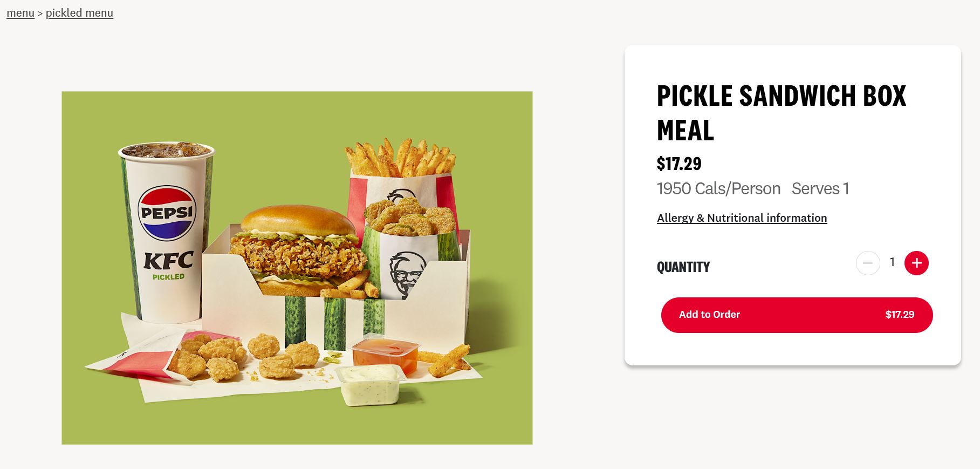The width and height of the screenshot is (980, 469).
Task: Increase quantity with the red plus button
Action: click(x=916, y=263)
